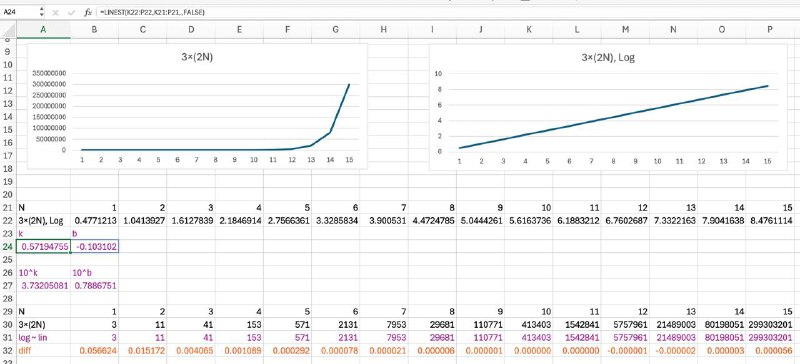
Task: Click into the LINEST formula in formula bar
Action: [152, 12]
